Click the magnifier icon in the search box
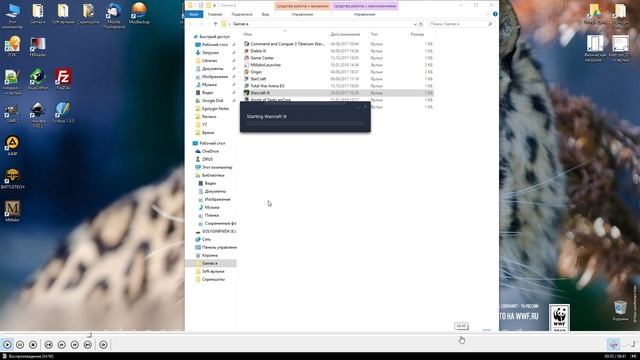Image resolution: width=640 pixels, height=360 pixels. 490,24
